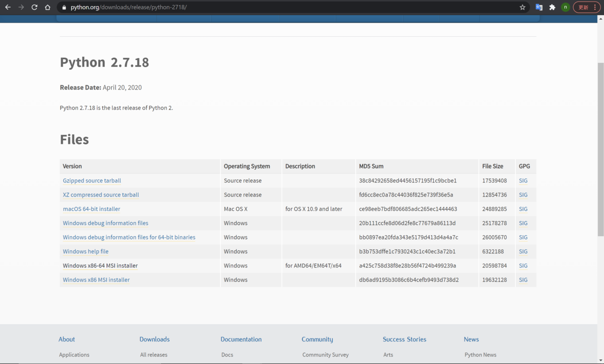This screenshot has width=604, height=364.
Task: Click description 'for AMD64/EM64T/x64'
Action: click(313, 265)
